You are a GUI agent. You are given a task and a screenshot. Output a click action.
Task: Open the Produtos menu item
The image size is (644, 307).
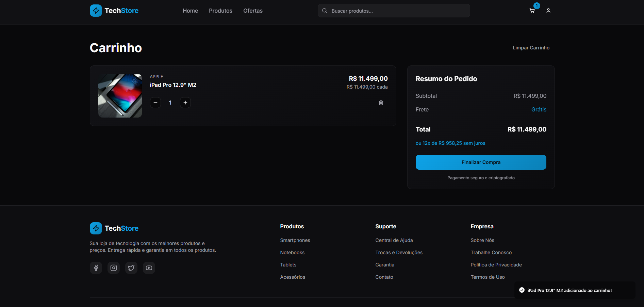220,11
